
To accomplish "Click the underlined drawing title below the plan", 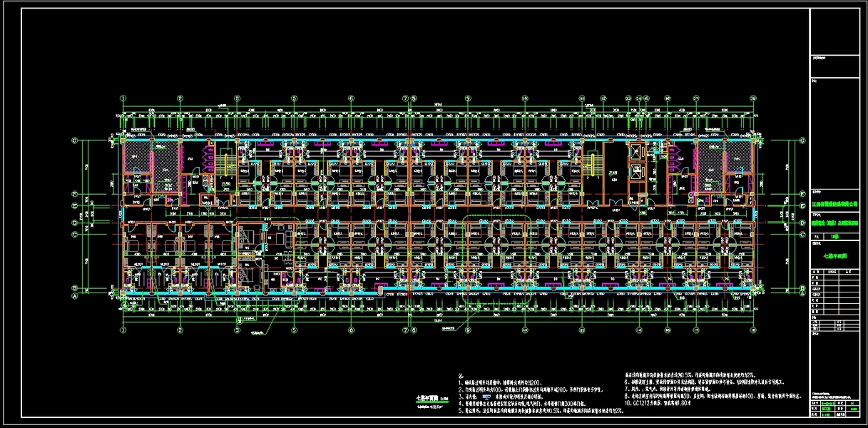I will [428, 399].
